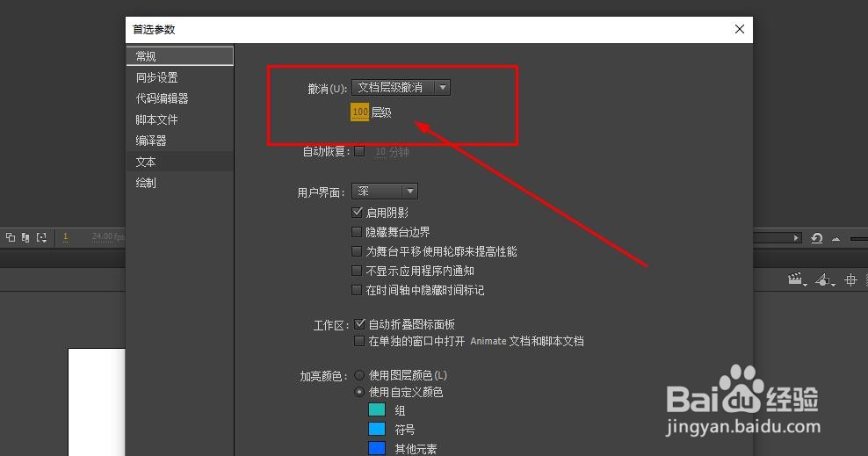
Task: Select the 使用图层颜色 radio button
Action: point(359,375)
